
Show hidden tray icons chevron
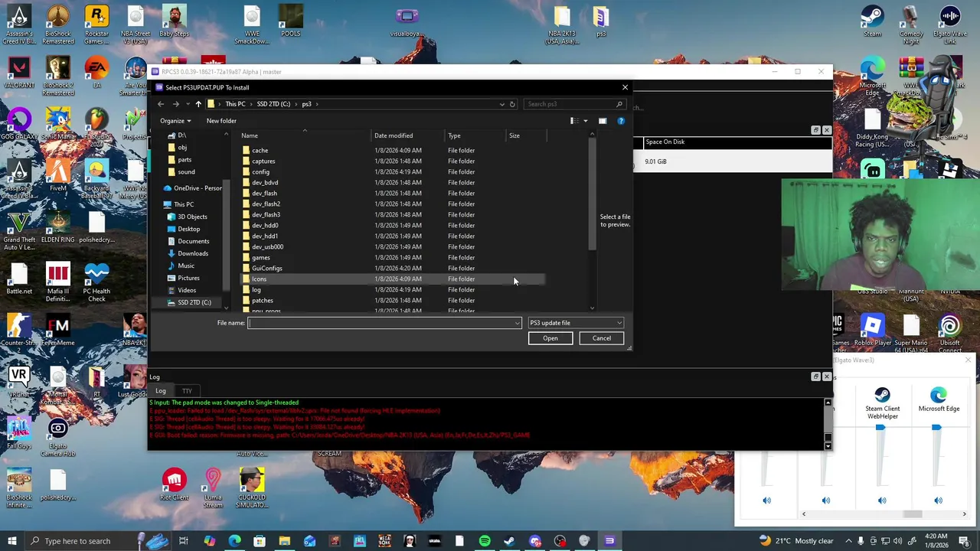click(848, 541)
